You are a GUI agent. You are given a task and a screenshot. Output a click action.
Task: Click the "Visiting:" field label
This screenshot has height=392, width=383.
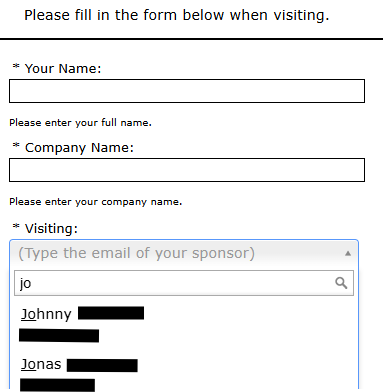[51, 229]
